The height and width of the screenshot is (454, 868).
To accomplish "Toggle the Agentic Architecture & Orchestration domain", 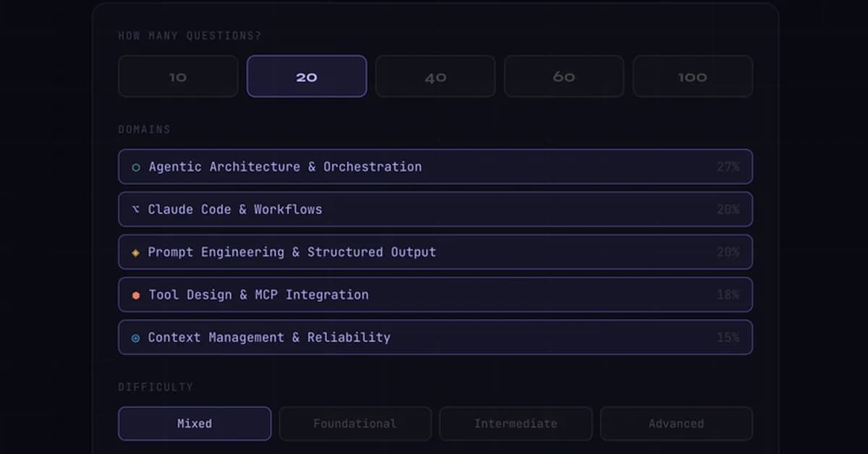I will pyautogui.click(x=434, y=166).
